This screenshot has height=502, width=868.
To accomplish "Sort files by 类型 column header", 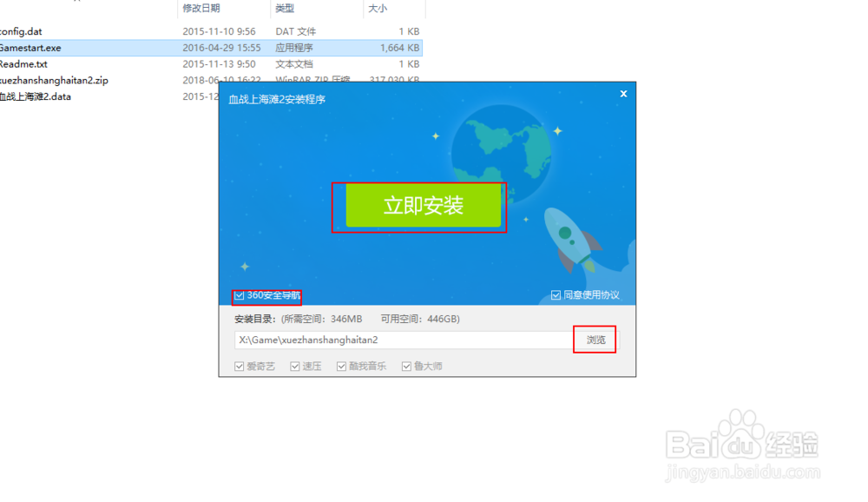I will [x=285, y=9].
